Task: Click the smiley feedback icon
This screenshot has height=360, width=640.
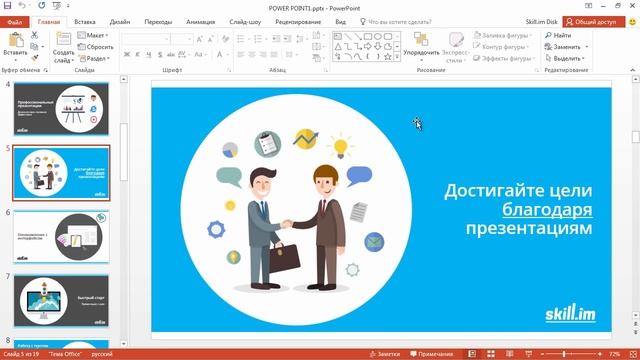Action: point(632,22)
